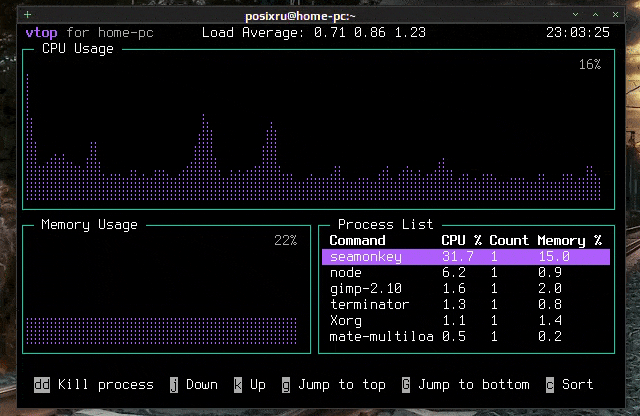
Task: Click the plus icon in the title bar
Action: (x=27, y=15)
